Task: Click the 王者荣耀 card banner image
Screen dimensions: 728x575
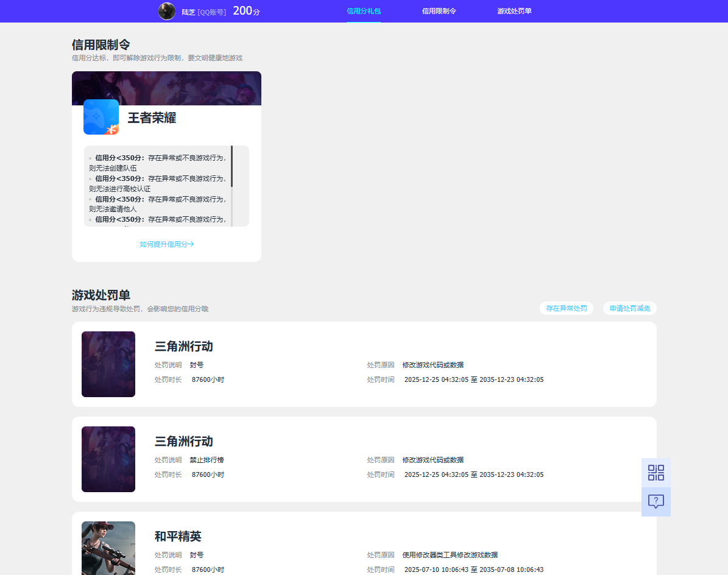Action: click(x=167, y=88)
